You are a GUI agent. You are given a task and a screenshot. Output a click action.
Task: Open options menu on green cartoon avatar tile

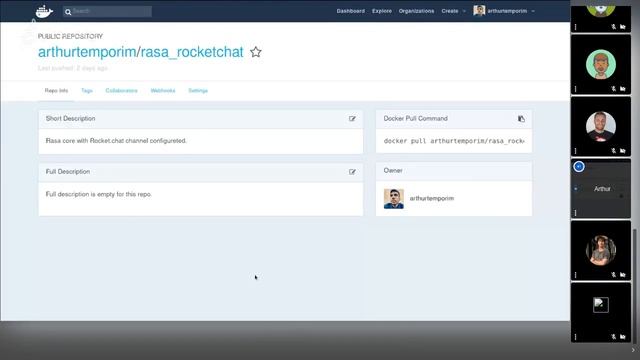(x=576, y=89)
